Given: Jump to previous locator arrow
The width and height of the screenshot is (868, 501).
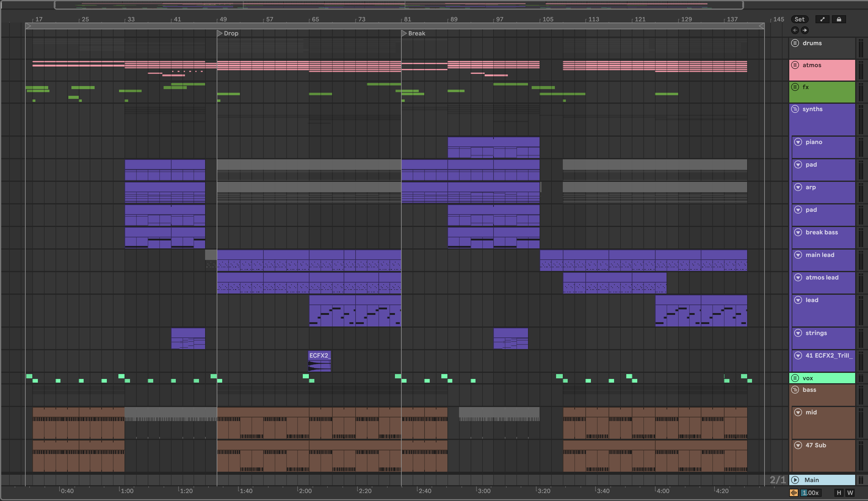Looking at the screenshot, I should pos(795,30).
